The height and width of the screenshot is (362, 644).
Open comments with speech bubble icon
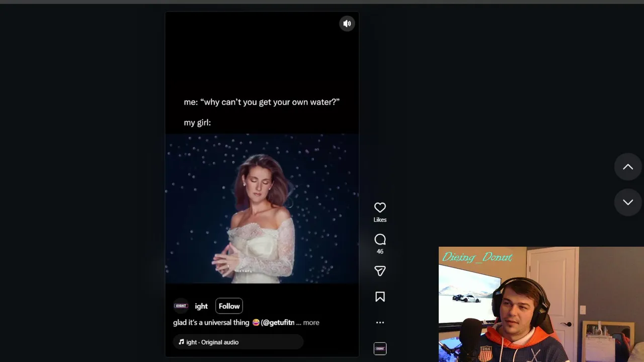point(380,240)
